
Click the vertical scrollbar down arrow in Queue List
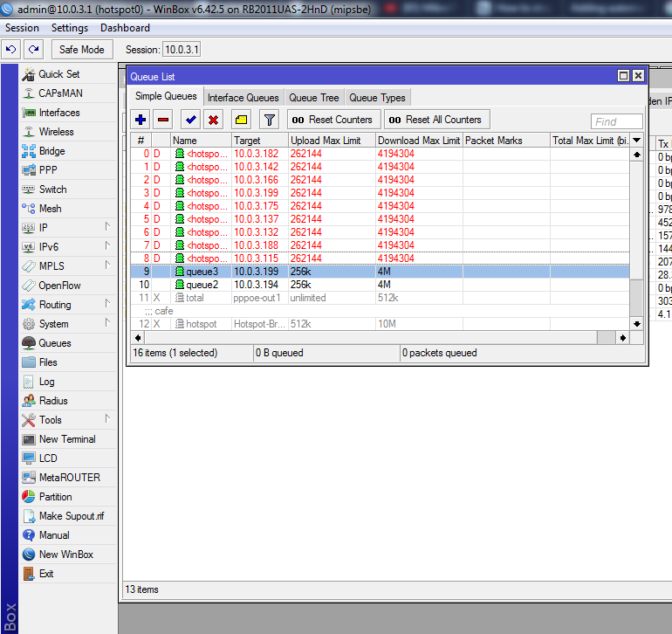click(x=637, y=324)
